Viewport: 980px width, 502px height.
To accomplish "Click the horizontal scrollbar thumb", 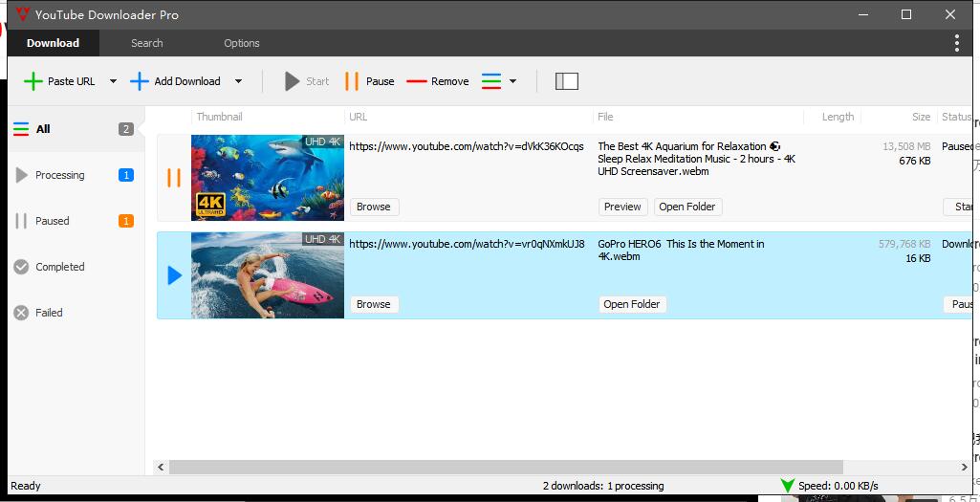I will (x=506, y=467).
